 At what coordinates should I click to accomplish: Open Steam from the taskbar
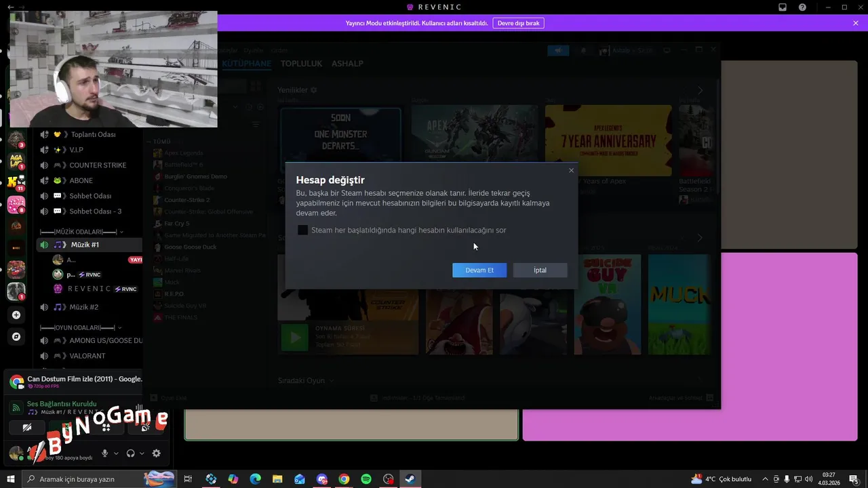point(410,479)
